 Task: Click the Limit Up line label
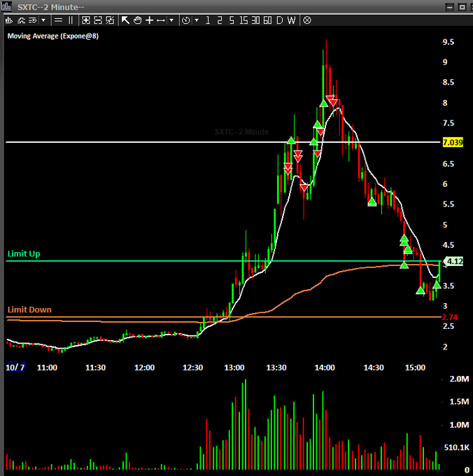click(24, 253)
